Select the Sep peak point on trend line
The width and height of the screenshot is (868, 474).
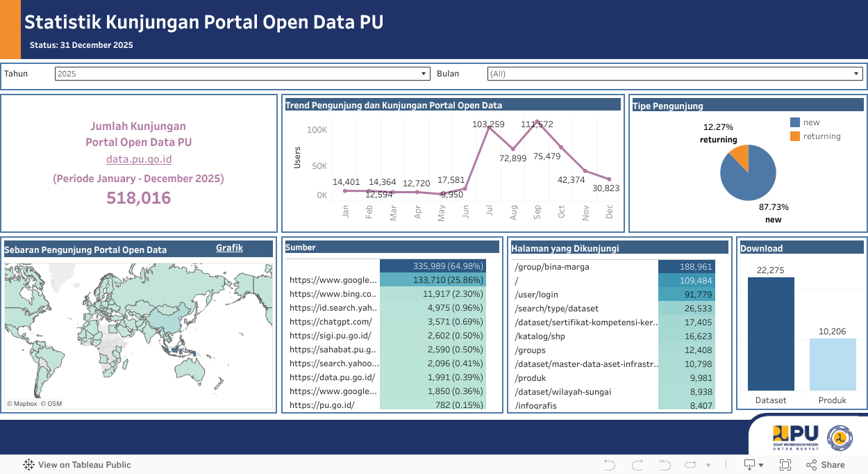(536, 122)
